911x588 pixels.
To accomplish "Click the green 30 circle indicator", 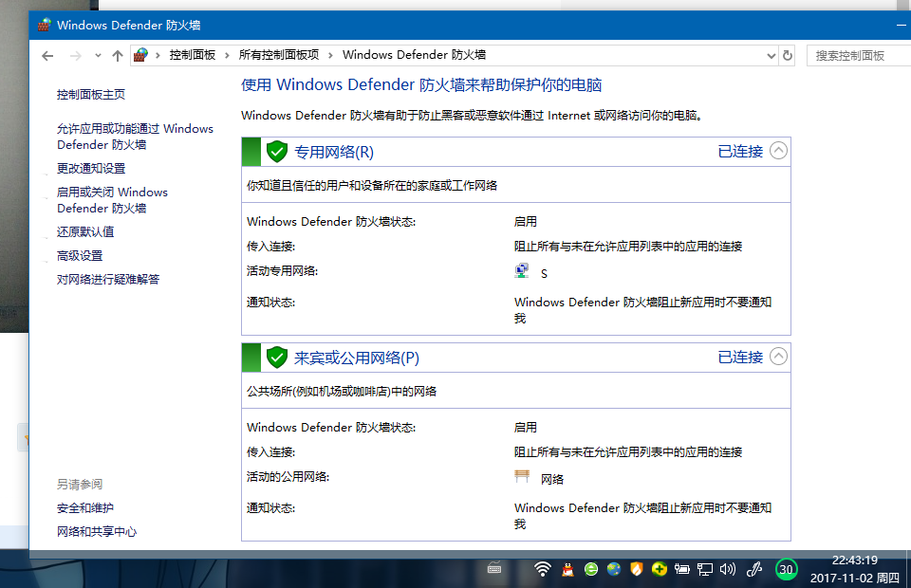I will point(786,569).
